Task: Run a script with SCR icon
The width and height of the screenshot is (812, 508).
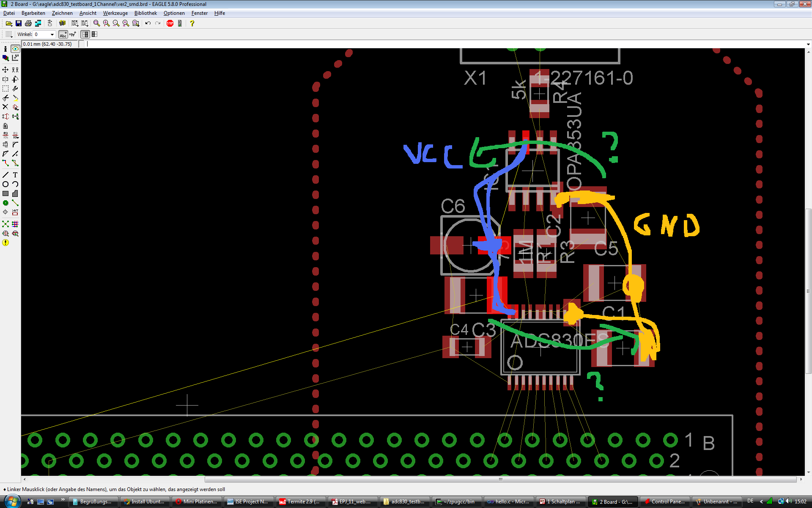Action: tap(75, 23)
